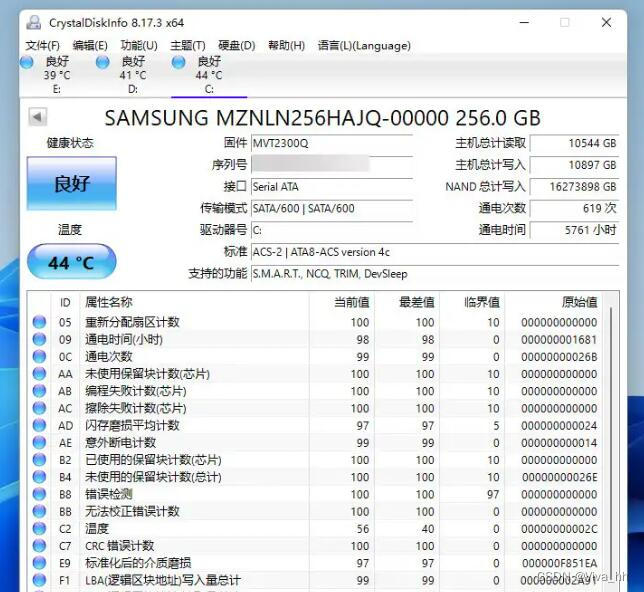Minimize the CrystalDiskInfo window
The width and height of the screenshot is (644, 592).
tap(524, 22)
